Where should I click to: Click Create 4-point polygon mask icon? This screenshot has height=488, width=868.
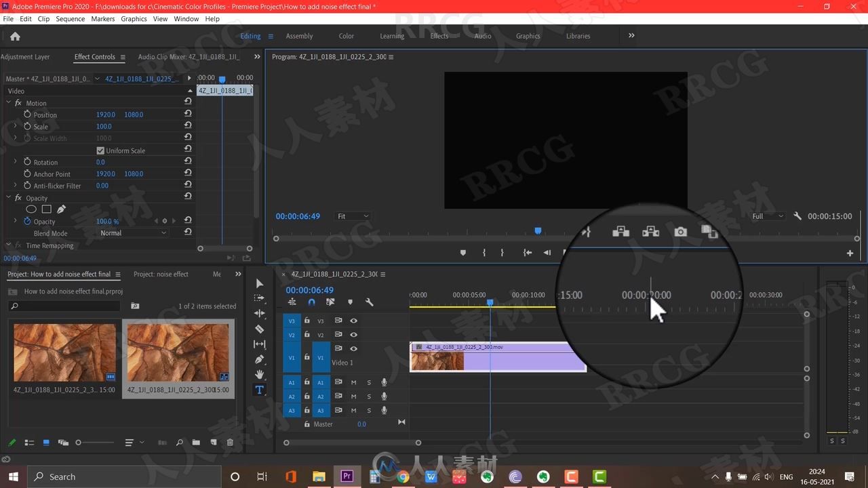tap(46, 209)
